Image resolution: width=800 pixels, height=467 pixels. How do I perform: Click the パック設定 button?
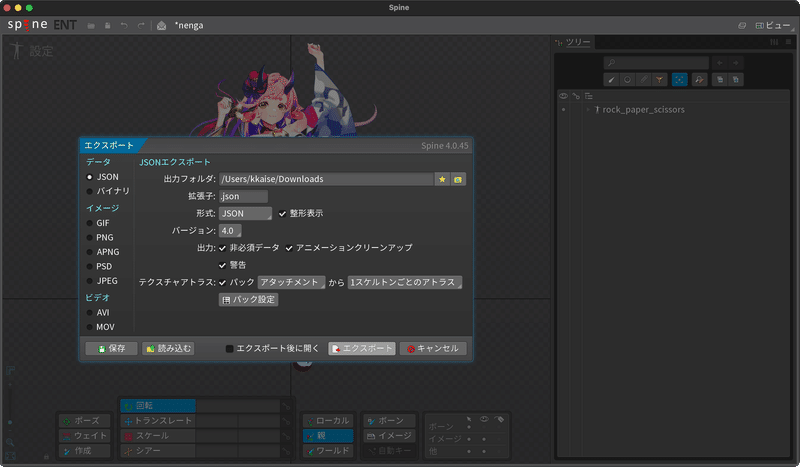click(248, 300)
